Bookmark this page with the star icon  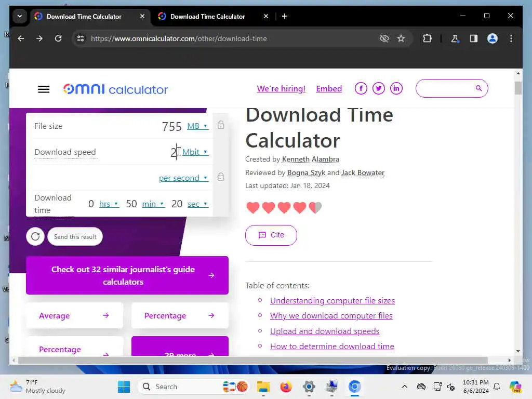point(401,38)
